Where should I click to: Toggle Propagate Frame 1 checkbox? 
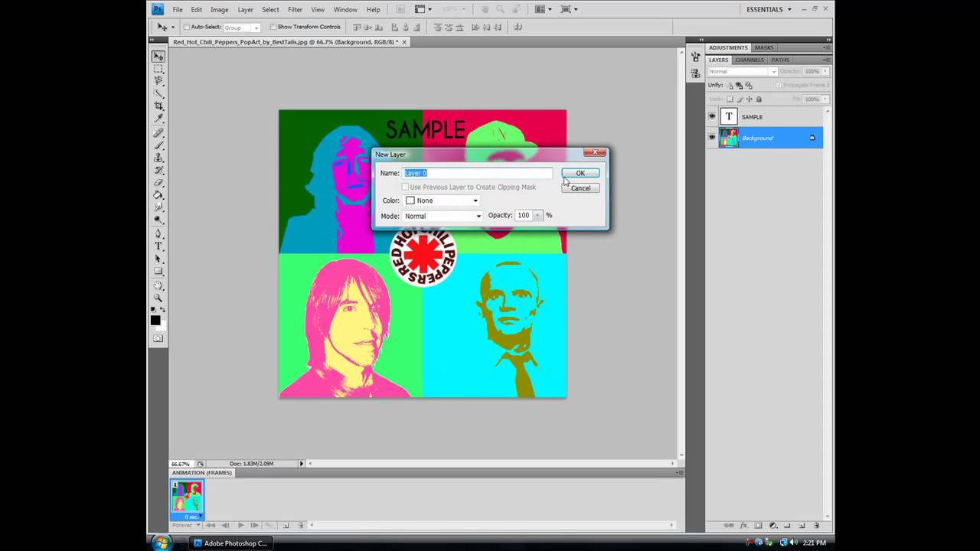click(779, 85)
